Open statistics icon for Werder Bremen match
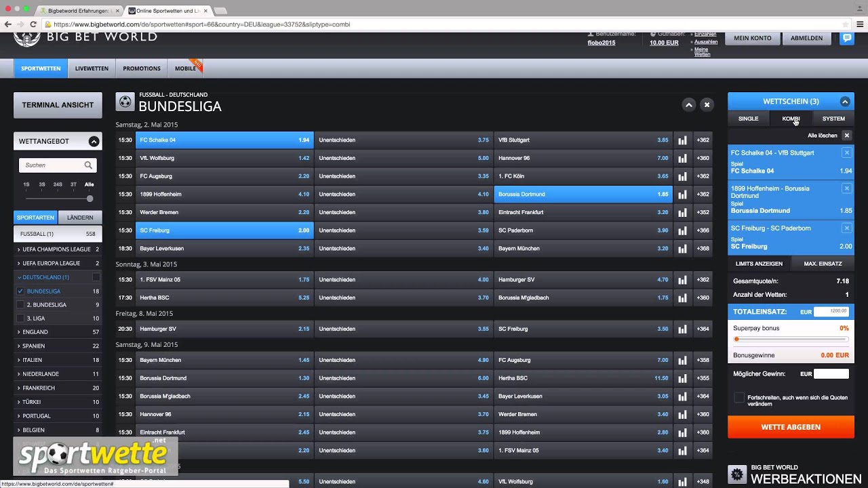The width and height of the screenshot is (868, 488). (x=682, y=212)
